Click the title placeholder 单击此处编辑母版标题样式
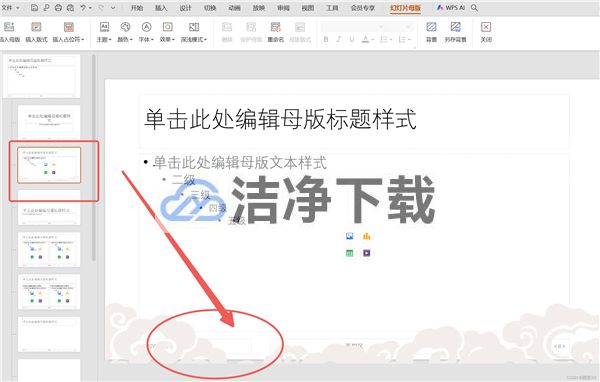Screen dimensions: 600x382 [x=280, y=119]
